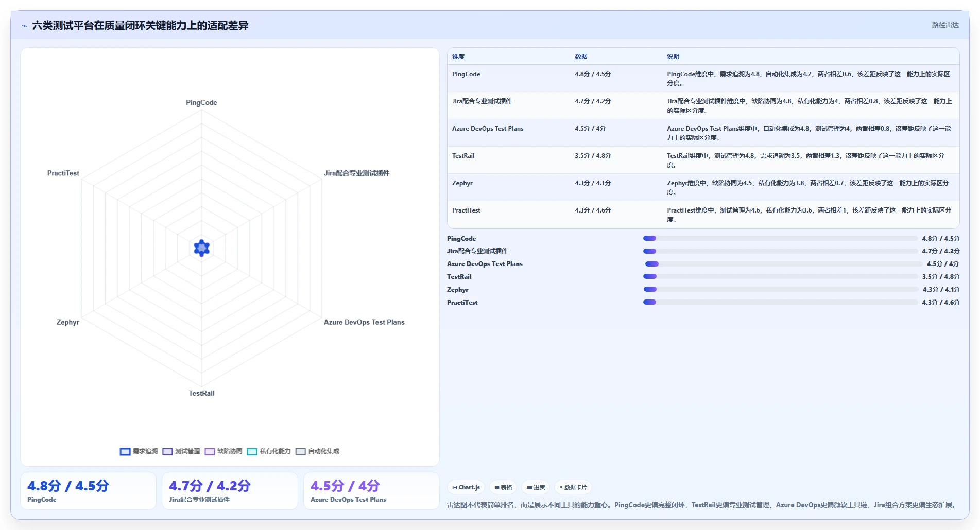Click the Zephyr radar axis label
The width and height of the screenshot is (980, 530).
point(68,322)
